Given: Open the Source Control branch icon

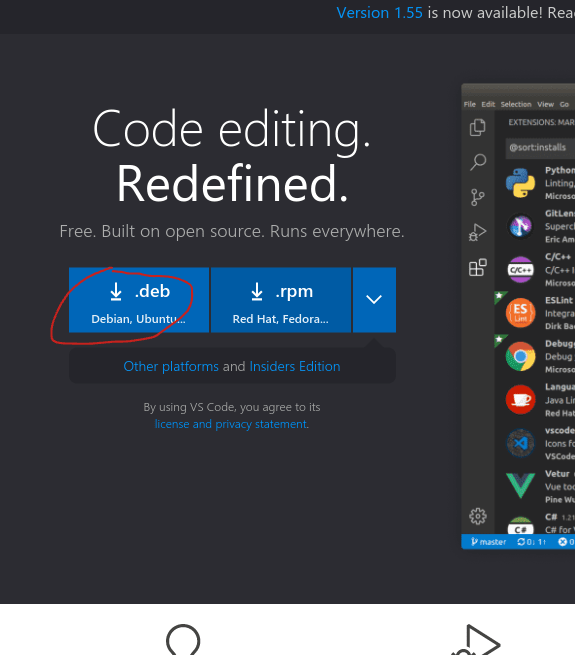Looking at the screenshot, I should coord(478,197).
